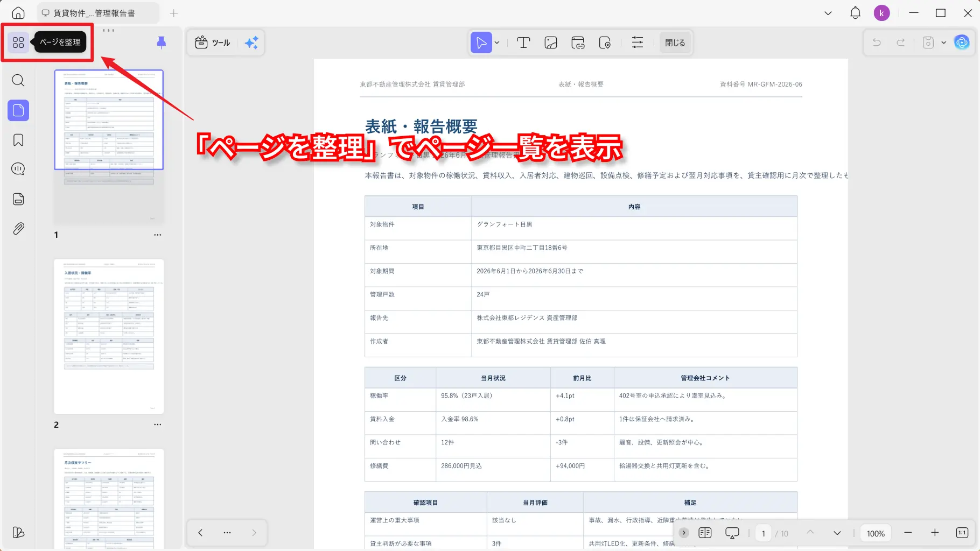Zoom out with minus button

pos(908,533)
